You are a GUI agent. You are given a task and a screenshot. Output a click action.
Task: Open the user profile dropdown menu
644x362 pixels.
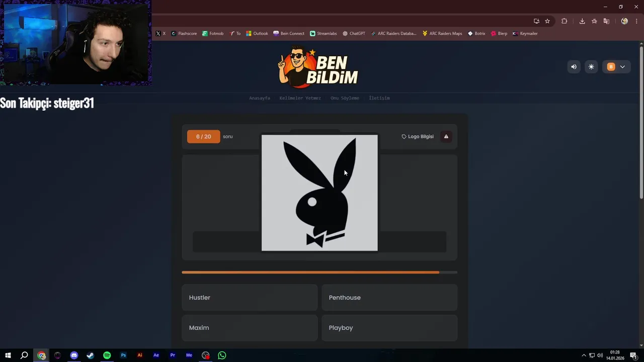click(616, 67)
